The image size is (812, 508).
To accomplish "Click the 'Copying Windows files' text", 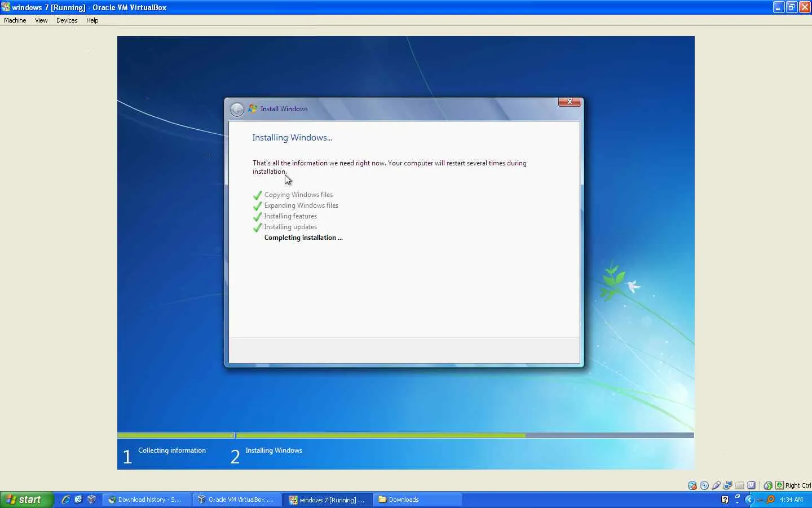I will (298, 195).
